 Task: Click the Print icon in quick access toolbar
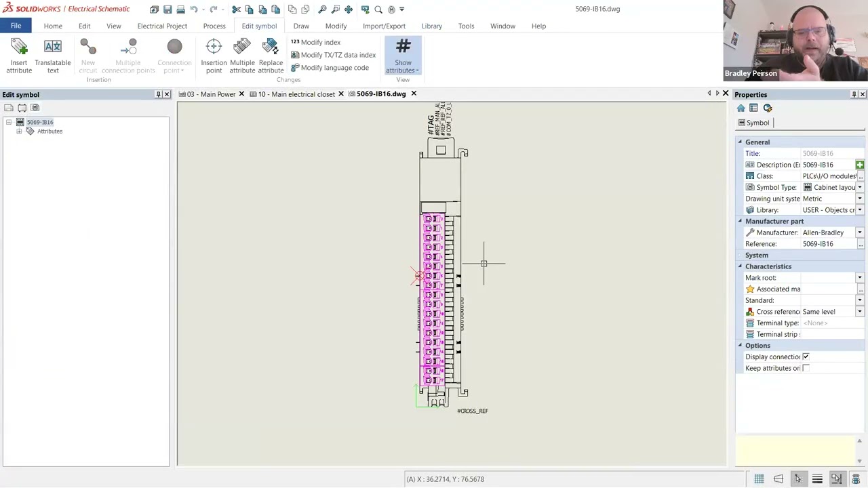point(180,9)
